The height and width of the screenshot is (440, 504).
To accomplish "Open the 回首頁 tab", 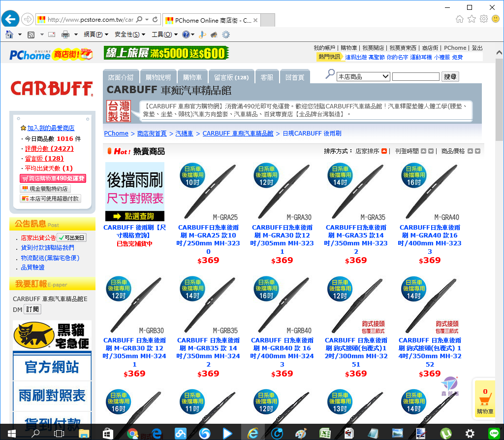I will point(295,77).
